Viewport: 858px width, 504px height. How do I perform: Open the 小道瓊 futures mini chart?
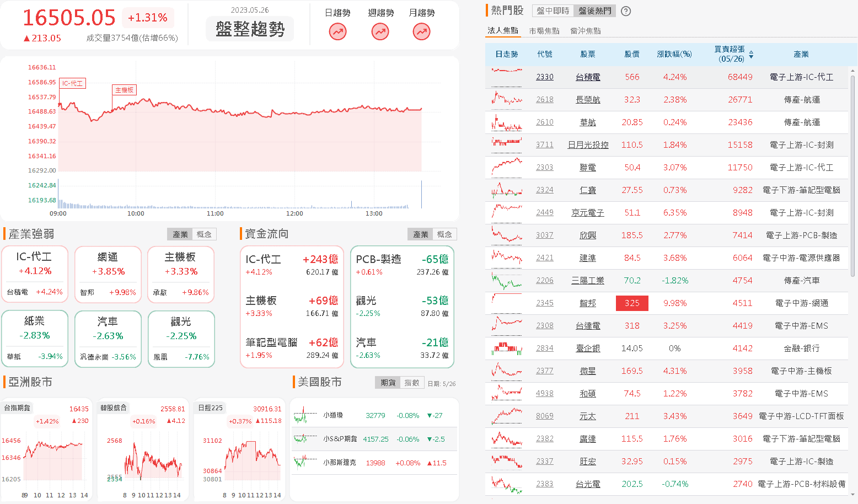(x=305, y=415)
